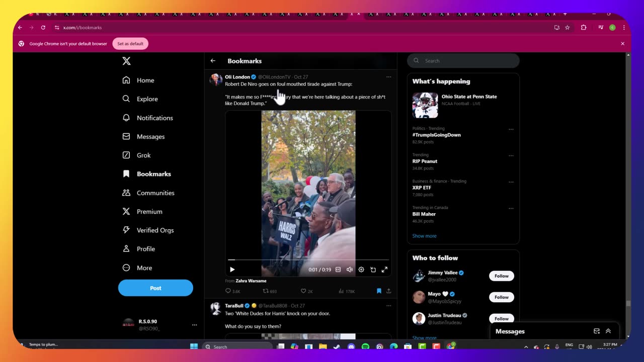Image resolution: width=644 pixels, height=362 pixels.
Task: Remove bookmark from Oli London post
Action: pyautogui.click(x=379, y=291)
